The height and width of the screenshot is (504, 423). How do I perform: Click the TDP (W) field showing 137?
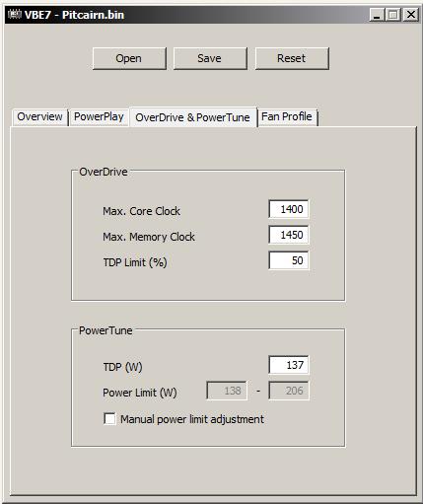[289, 365]
